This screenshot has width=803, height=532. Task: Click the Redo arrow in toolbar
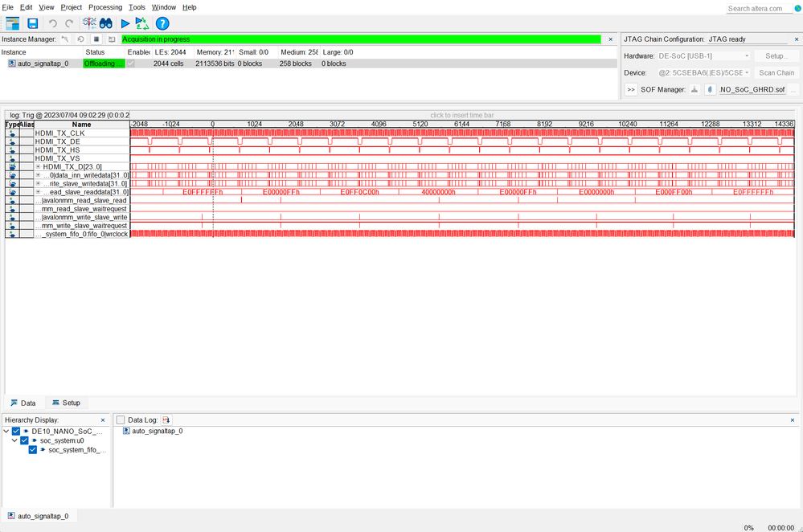pyautogui.click(x=69, y=23)
